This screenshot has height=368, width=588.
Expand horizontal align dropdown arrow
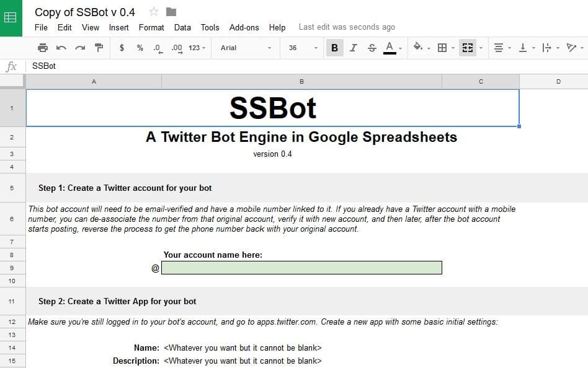tap(509, 48)
